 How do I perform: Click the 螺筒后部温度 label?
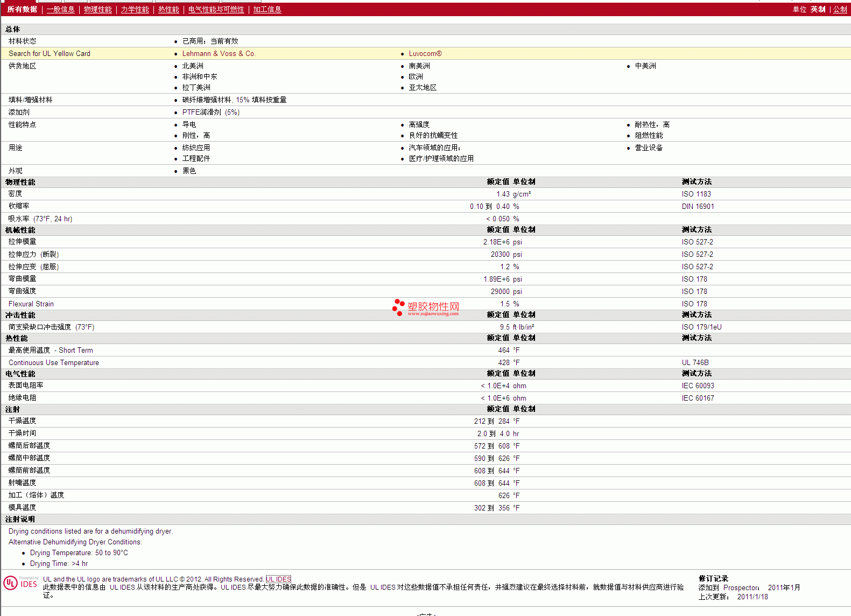coord(29,445)
